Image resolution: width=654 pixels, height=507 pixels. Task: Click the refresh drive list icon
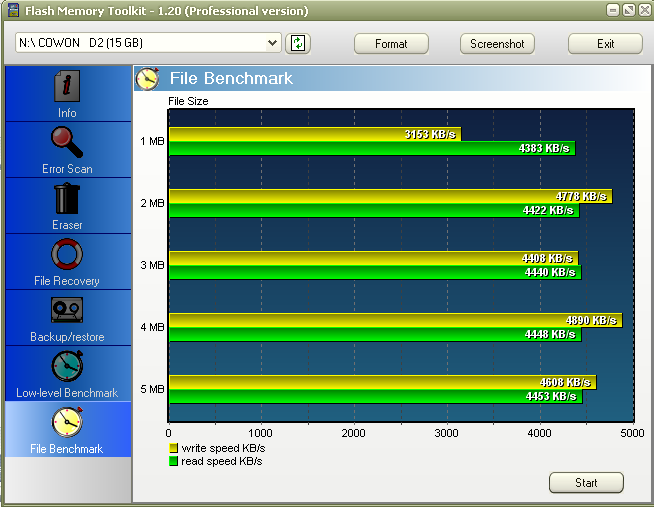tap(298, 43)
